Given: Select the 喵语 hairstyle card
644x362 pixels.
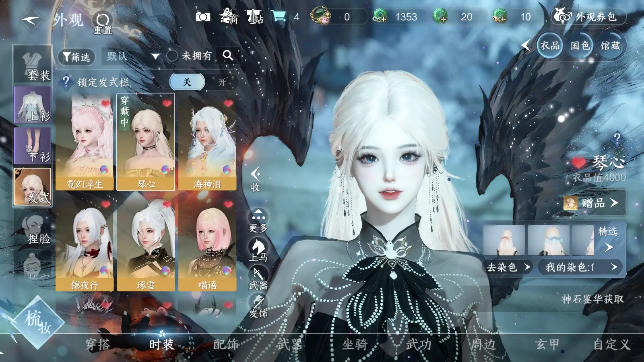Looking at the screenshot, I should pyautogui.click(x=207, y=243).
